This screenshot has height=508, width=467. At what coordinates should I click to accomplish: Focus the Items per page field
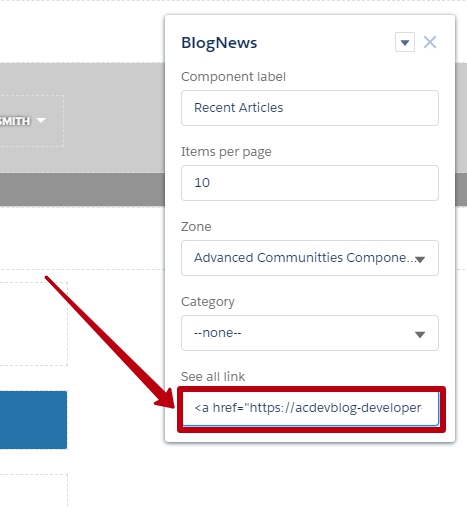[x=310, y=183]
